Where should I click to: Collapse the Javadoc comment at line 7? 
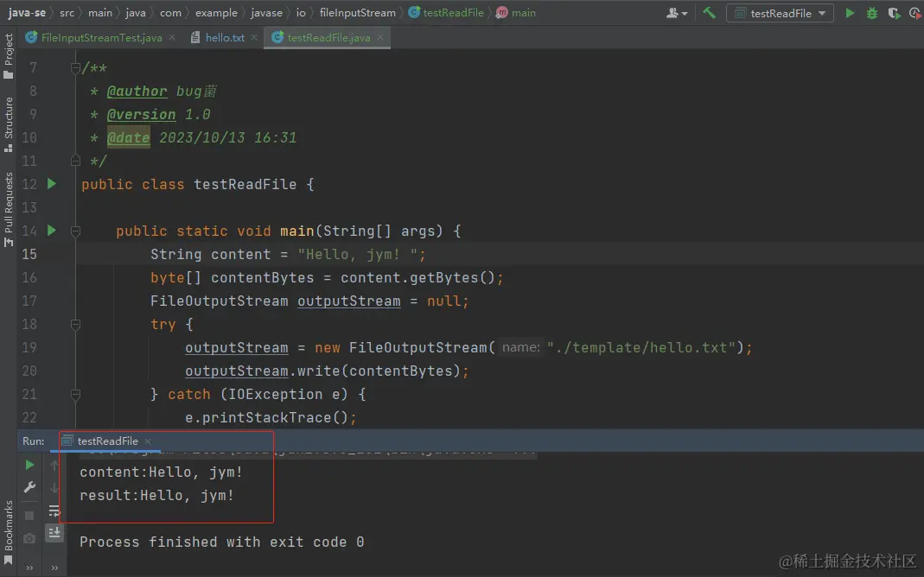pos(75,67)
